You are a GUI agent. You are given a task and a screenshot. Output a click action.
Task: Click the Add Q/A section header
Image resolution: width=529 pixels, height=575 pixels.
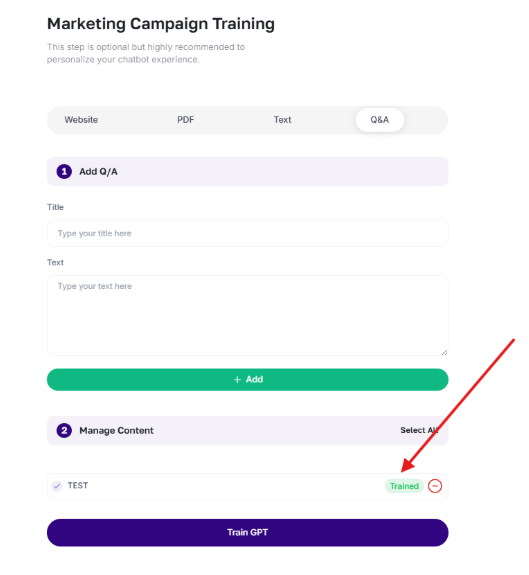point(247,172)
